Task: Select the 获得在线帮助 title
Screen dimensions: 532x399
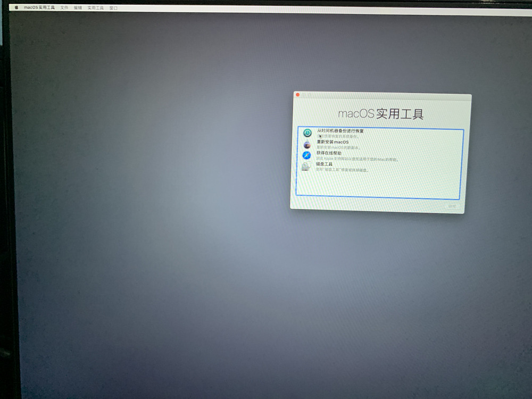Action: [x=329, y=153]
